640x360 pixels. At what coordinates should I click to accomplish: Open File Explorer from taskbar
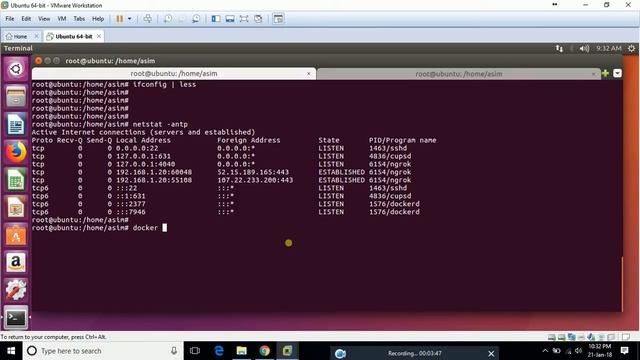point(242,351)
